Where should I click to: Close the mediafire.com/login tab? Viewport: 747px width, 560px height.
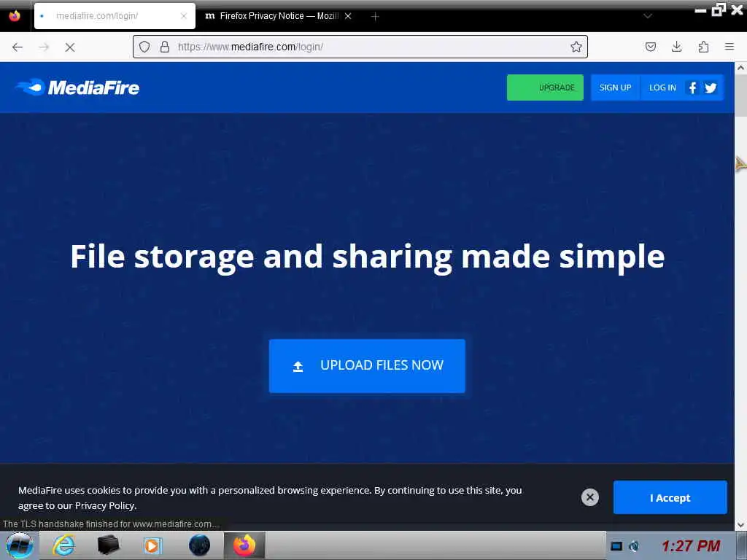184,16
